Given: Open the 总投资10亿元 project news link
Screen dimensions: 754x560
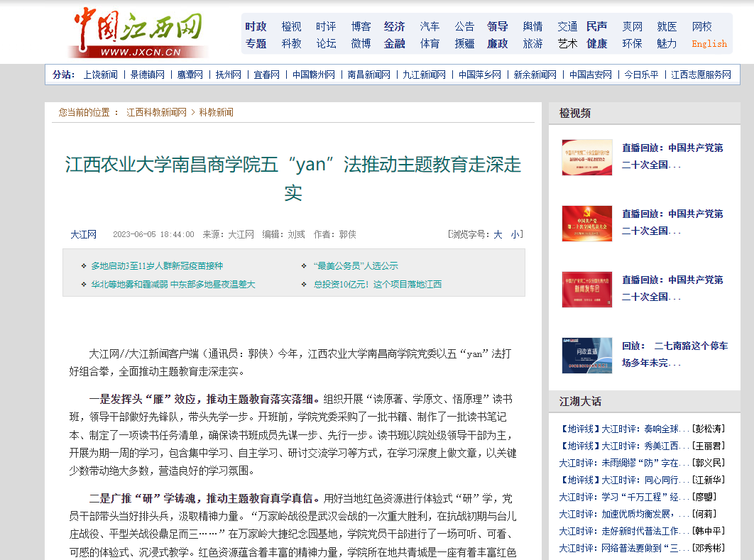Looking at the screenshot, I should pos(377,285).
